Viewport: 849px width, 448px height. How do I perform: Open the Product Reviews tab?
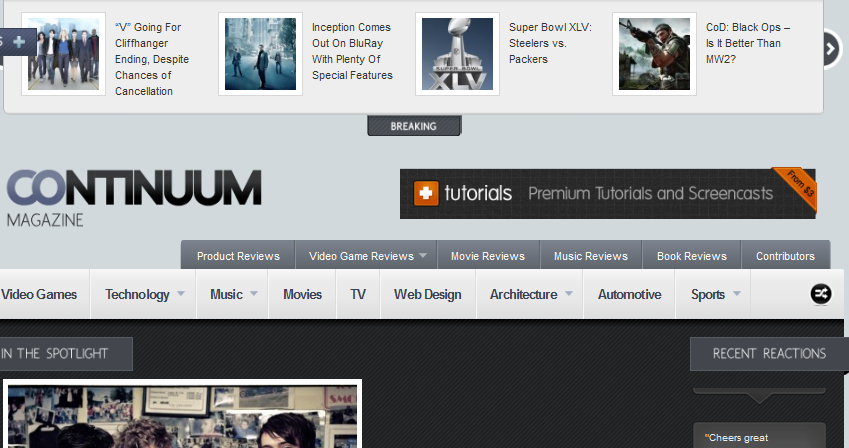(238, 256)
